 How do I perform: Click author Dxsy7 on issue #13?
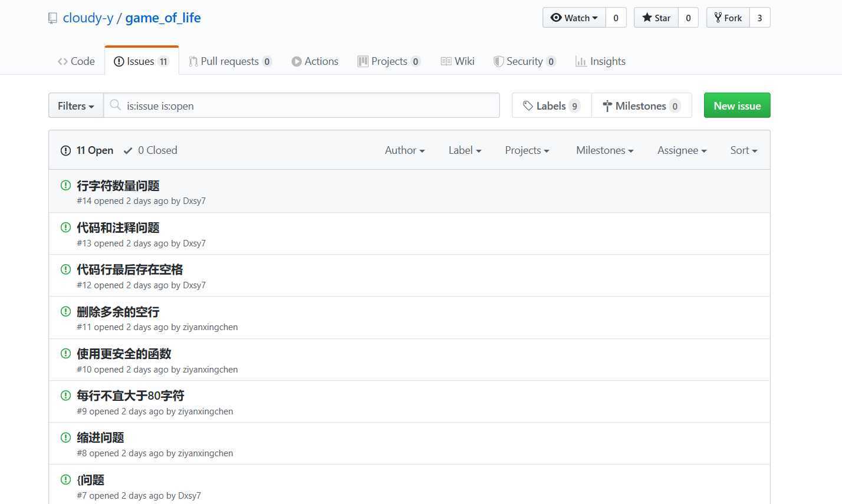[x=194, y=243]
